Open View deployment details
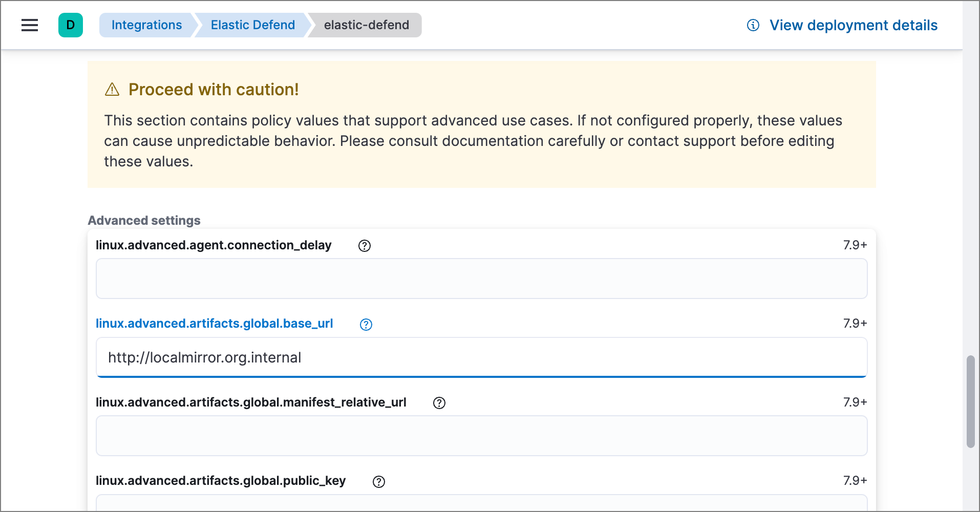The image size is (980, 512). click(854, 25)
